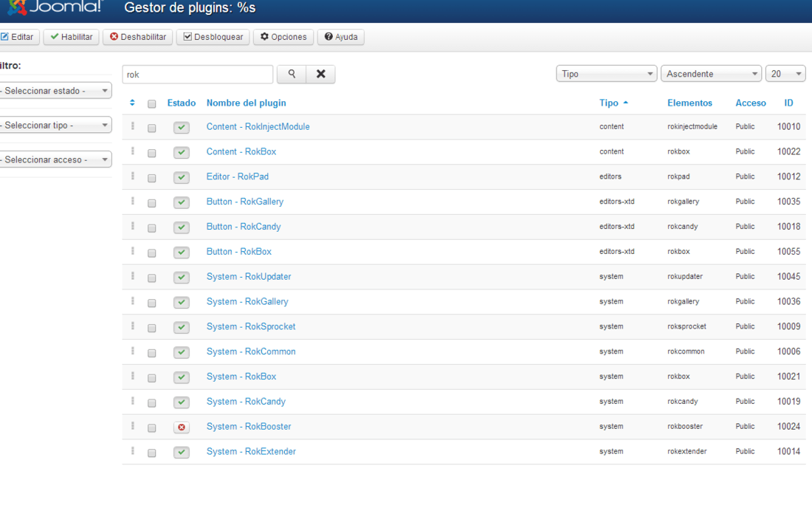Sort by Nombre del plugin column

[x=246, y=103]
